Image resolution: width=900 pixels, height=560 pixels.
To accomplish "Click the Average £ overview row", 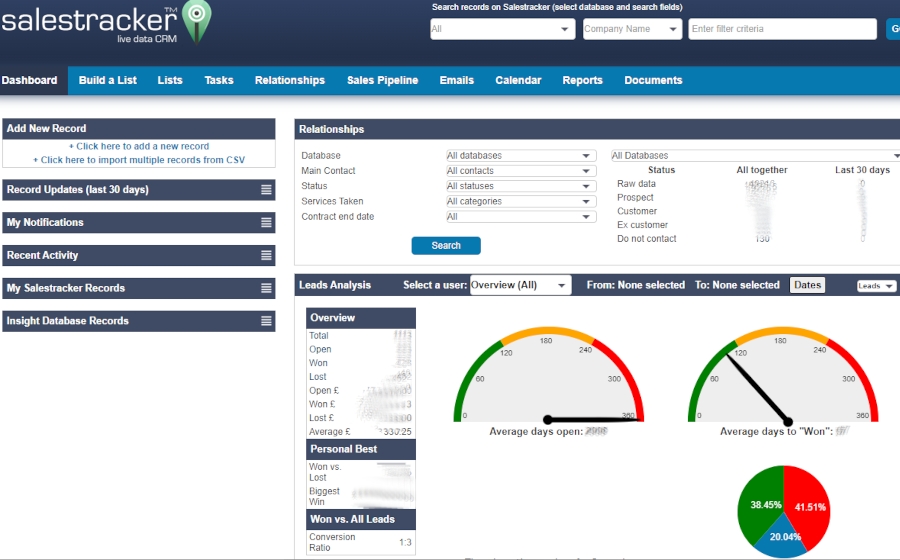I will coord(360,431).
